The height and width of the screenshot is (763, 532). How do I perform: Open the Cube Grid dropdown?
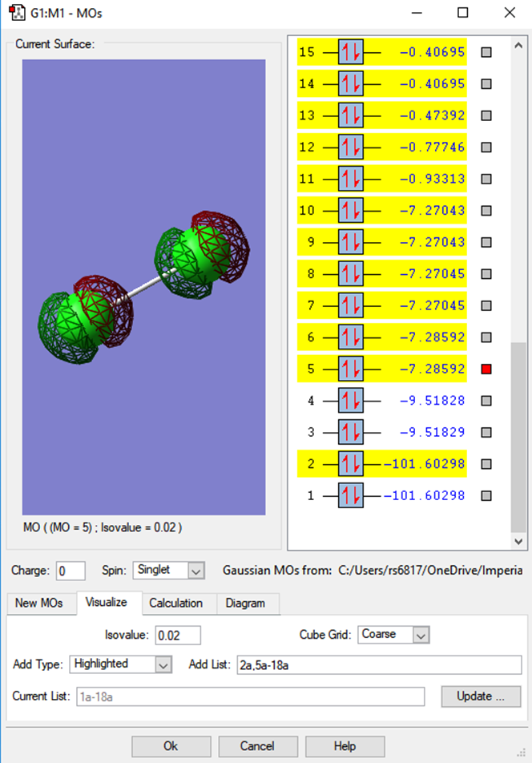coord(393,635)
